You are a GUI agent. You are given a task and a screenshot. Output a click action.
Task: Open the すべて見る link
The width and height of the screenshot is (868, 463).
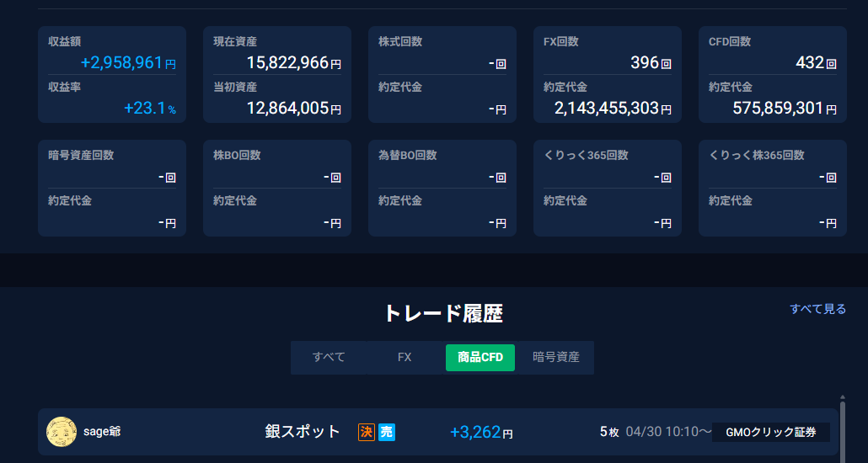(817, 309)
